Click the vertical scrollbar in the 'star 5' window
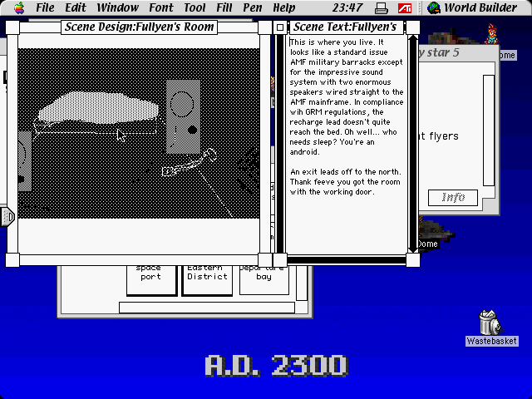Image resolution: width=532 pixels, height=399 pixels. 489,131
